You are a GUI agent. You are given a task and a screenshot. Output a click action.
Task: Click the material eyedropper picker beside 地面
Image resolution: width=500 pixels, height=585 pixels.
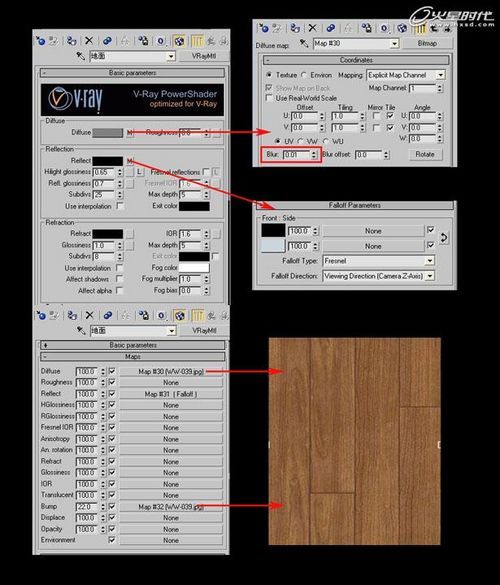[x=80, y=56]
